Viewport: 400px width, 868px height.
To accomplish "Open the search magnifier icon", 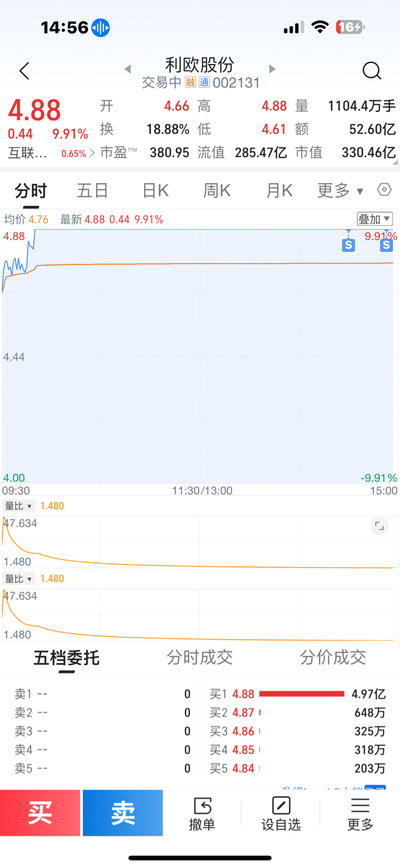I will click(372, 70).
